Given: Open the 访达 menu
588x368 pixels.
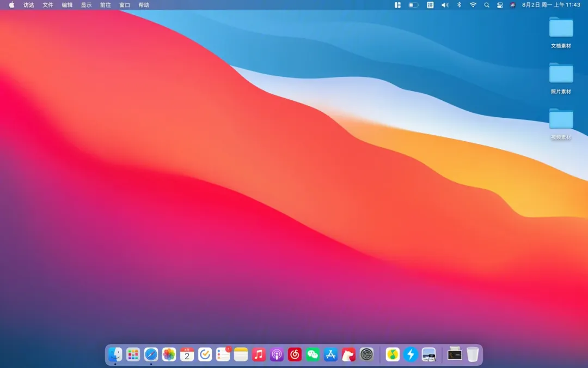Looking at the screenshot, I should point(29,5).
